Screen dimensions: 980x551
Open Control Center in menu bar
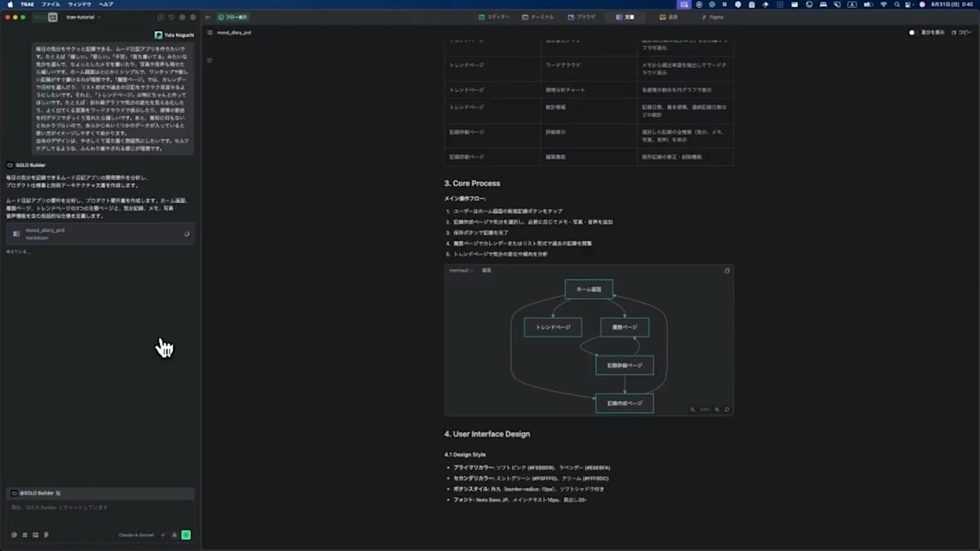(x=909, y=4)
